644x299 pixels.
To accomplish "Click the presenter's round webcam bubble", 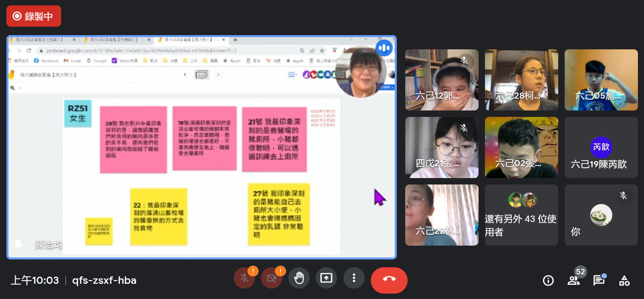I will (361, 73).
